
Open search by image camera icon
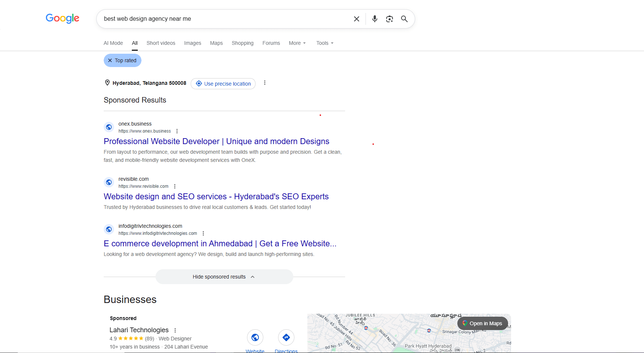[x=390, y=19]
